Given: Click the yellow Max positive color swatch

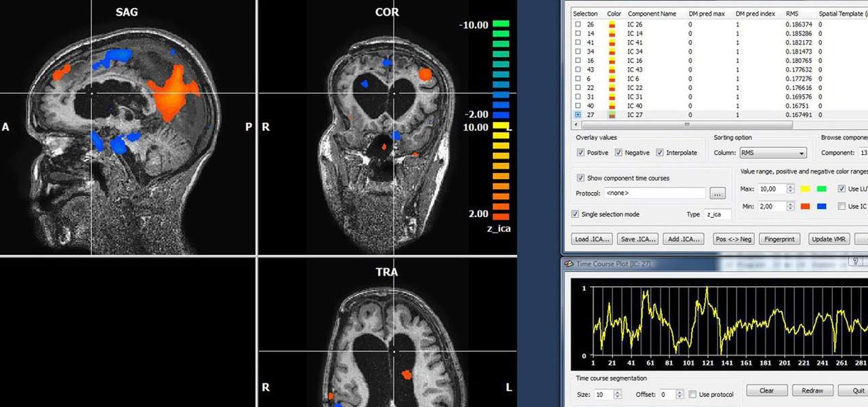Looking at the screenshot, I should 804,189.
